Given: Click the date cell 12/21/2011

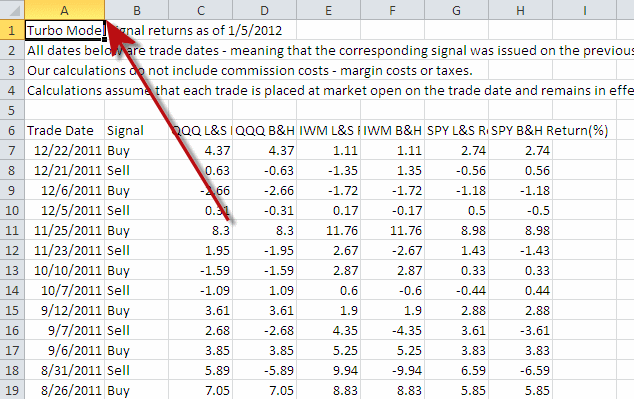Looking at the screenshot, I should point(65,170).
